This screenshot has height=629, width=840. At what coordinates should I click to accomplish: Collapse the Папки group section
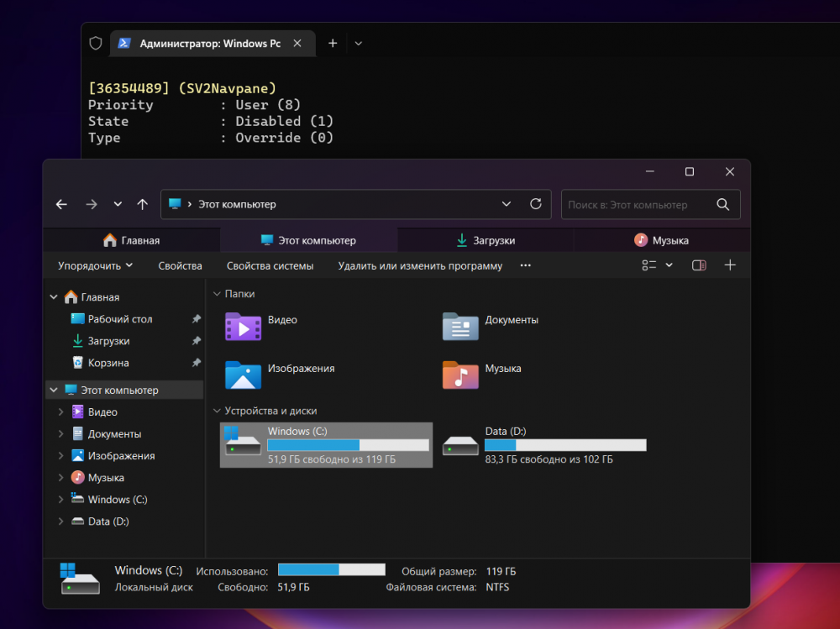click(217, 294)
